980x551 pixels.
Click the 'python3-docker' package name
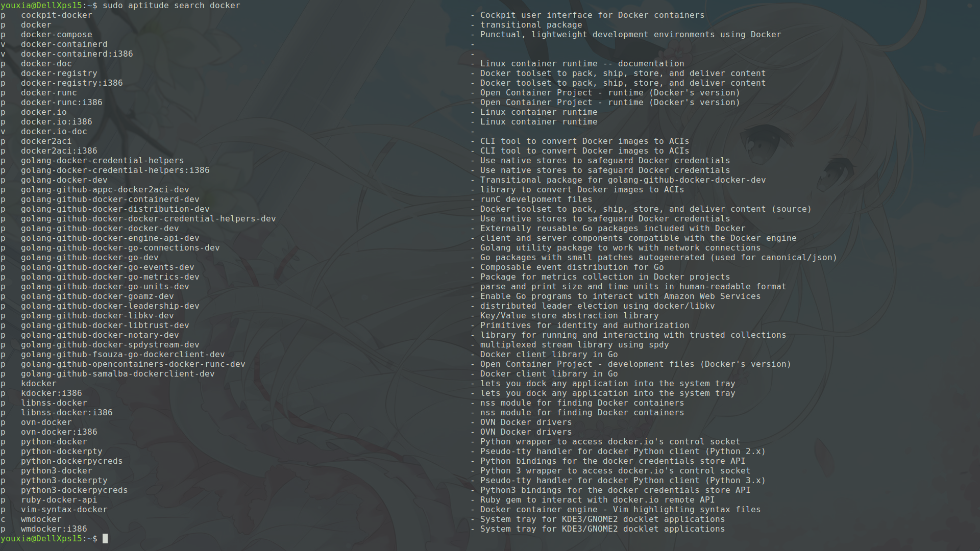[x=57, y=470]
